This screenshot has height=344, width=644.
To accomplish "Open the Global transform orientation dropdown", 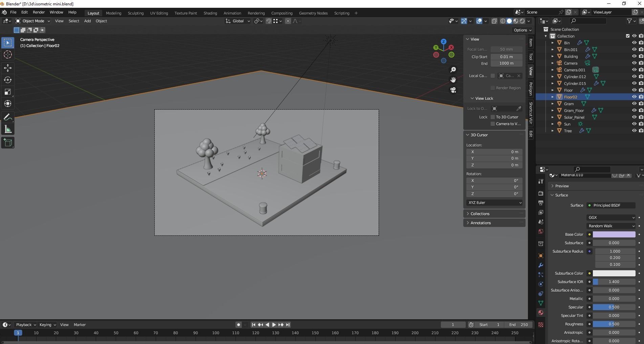I will [238, 21].
